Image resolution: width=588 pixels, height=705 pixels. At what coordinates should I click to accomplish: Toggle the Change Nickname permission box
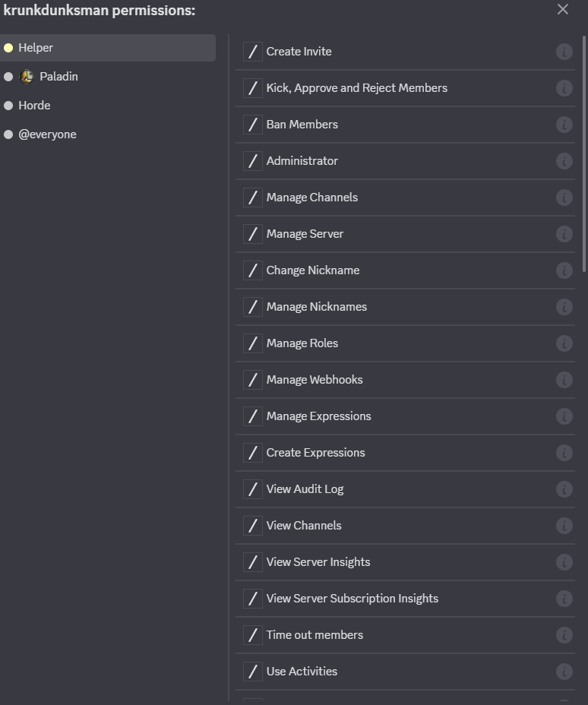point(253,270)
